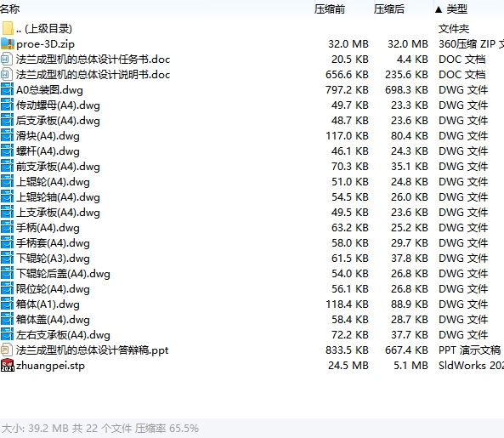Click the icon of 法兰成型机的总体设计任务书.doc
This screenshot has width=504, height=438.
pos(7,60)
